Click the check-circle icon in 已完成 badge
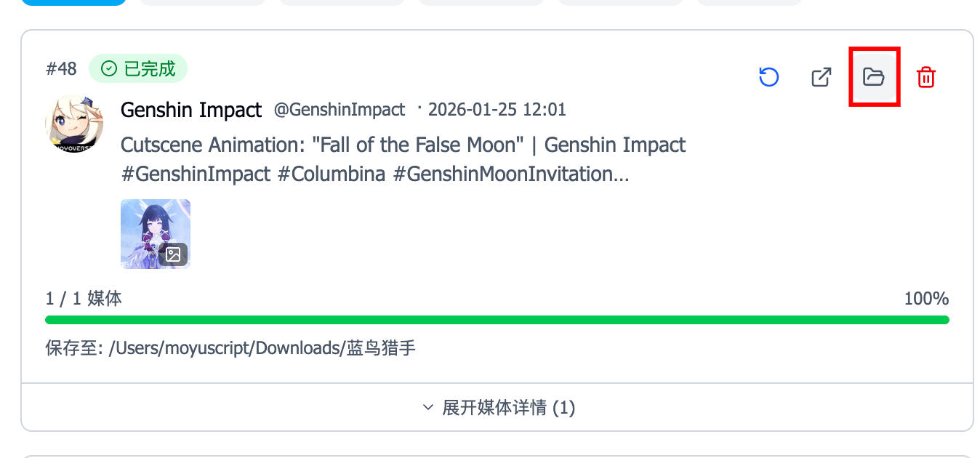The height and width of the screenshot is (458, 980). point(109,69)
